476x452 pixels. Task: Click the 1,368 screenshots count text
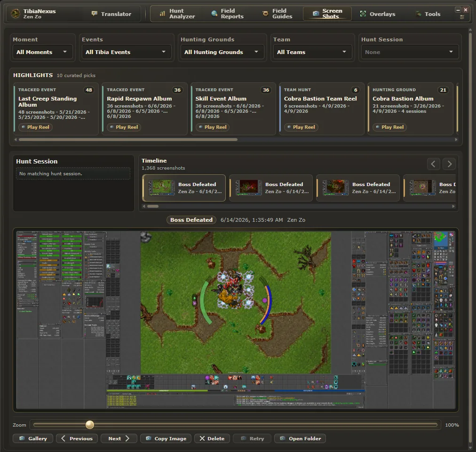tap(163, 168)
